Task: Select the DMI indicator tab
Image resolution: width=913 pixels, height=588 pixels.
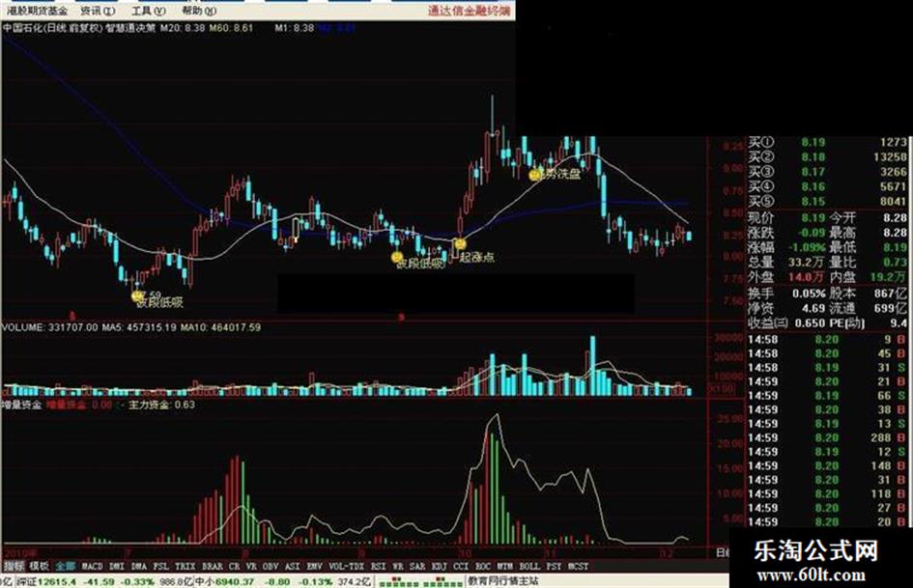Action: tap(117, 566)
